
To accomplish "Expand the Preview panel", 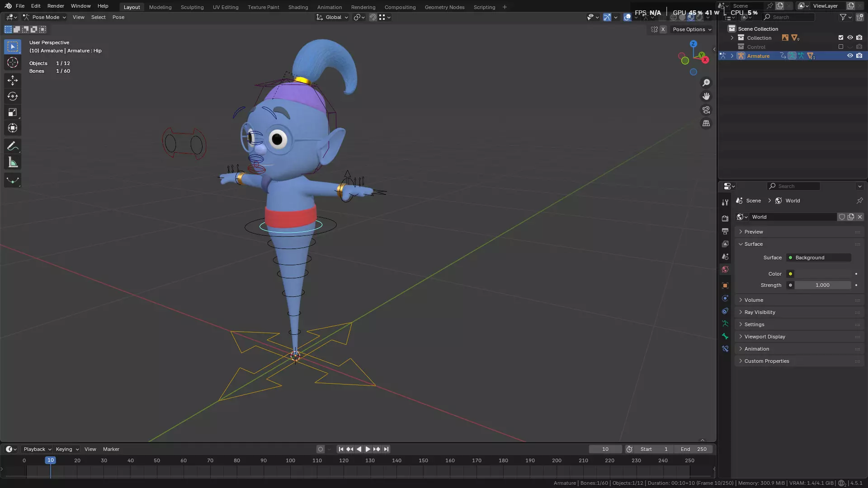I will (799, 232).
